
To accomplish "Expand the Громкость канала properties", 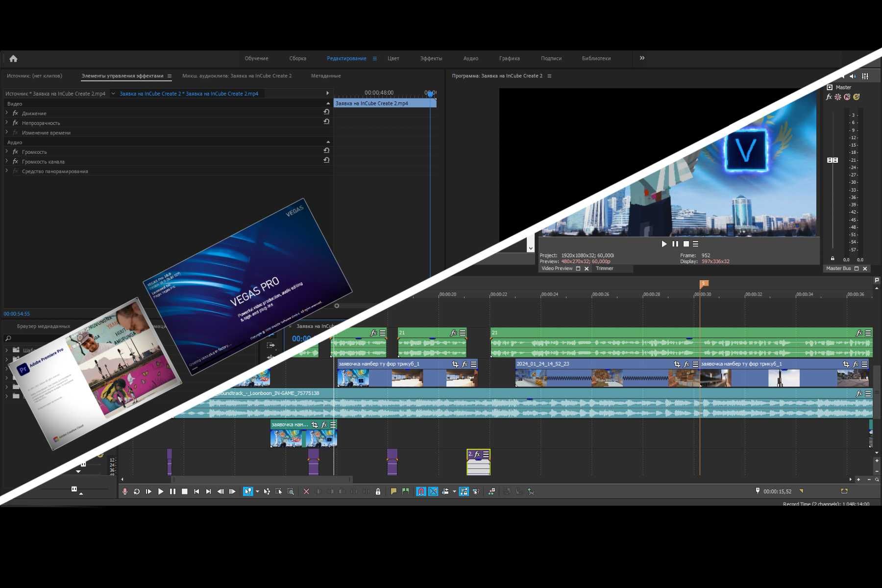I will [7, 161].
